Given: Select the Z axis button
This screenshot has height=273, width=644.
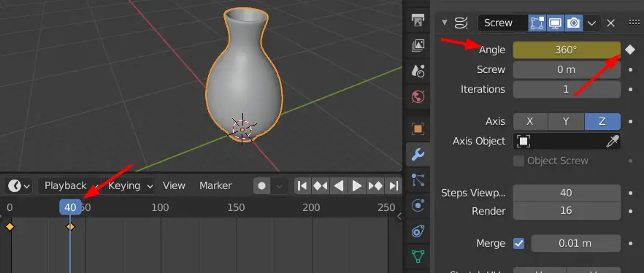Looking at the screenshot, I should [x=602, y=121].
